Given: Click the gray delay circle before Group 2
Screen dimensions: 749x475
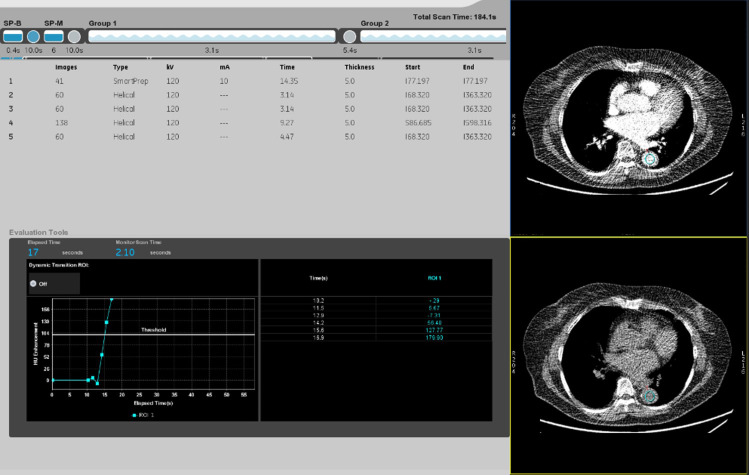Looking at the screenshot, I should tap(350, 36).
